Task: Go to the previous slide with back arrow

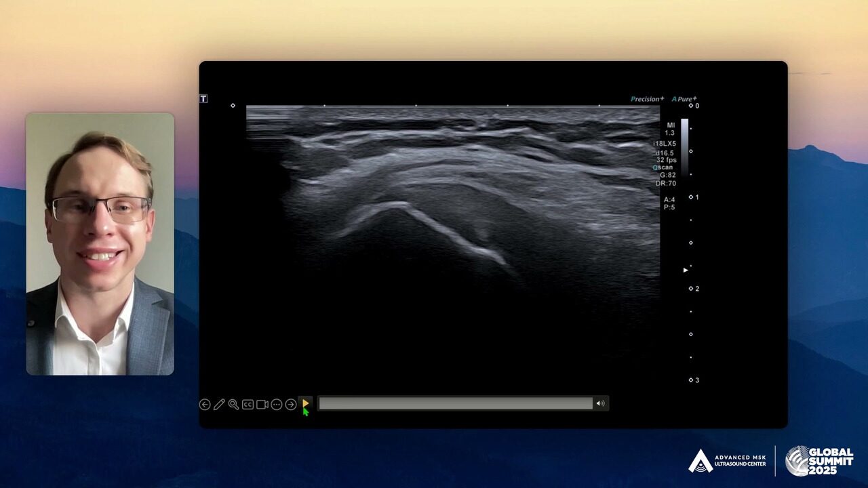Action: pos(205,405)
